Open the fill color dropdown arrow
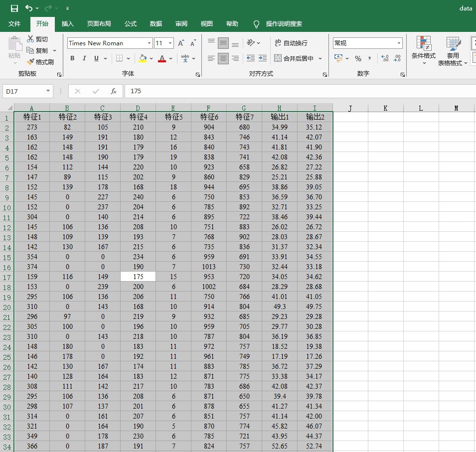Screen dimensions: 476x452 pos(151,59)
